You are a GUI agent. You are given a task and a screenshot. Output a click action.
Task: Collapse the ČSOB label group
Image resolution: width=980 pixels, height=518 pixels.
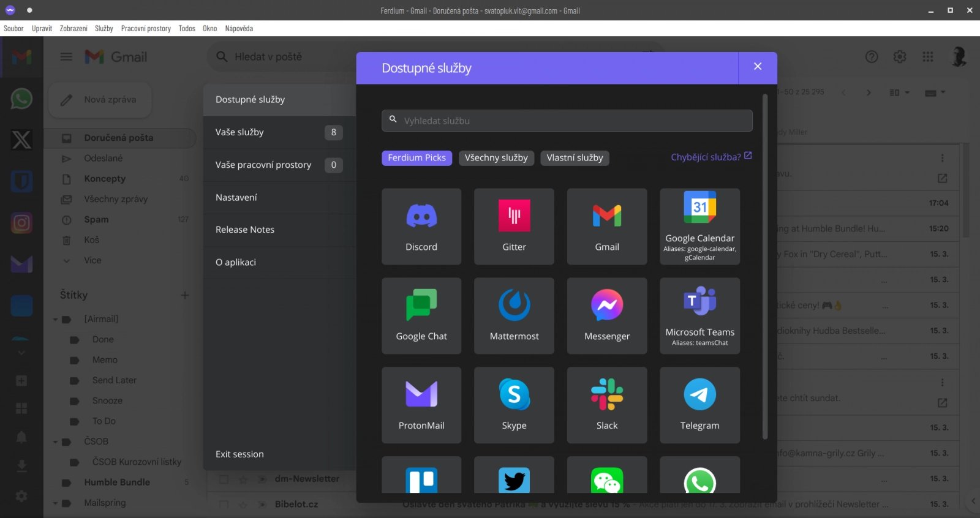pyautogui.click(x=55, y=442)
